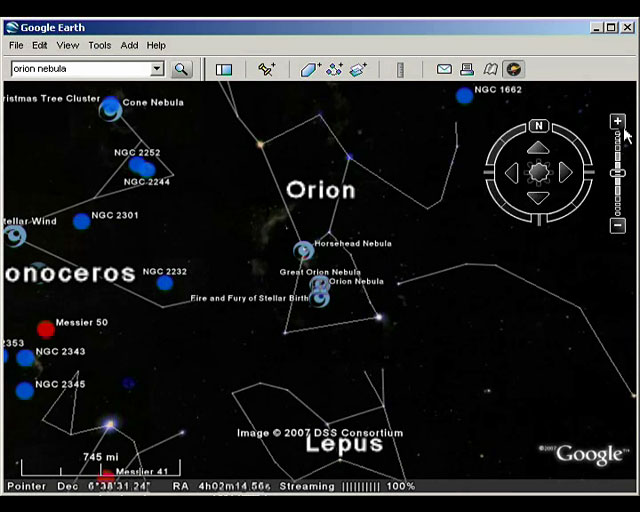The image size is (640, 512).
Task: Click the zoom out minus button
Action: (x=618, y=225)
